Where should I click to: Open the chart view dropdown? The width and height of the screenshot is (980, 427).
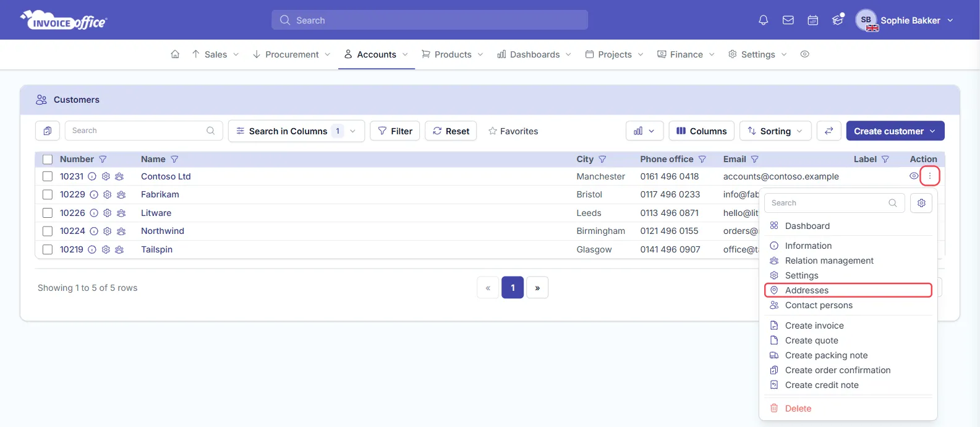click(644, 131)
